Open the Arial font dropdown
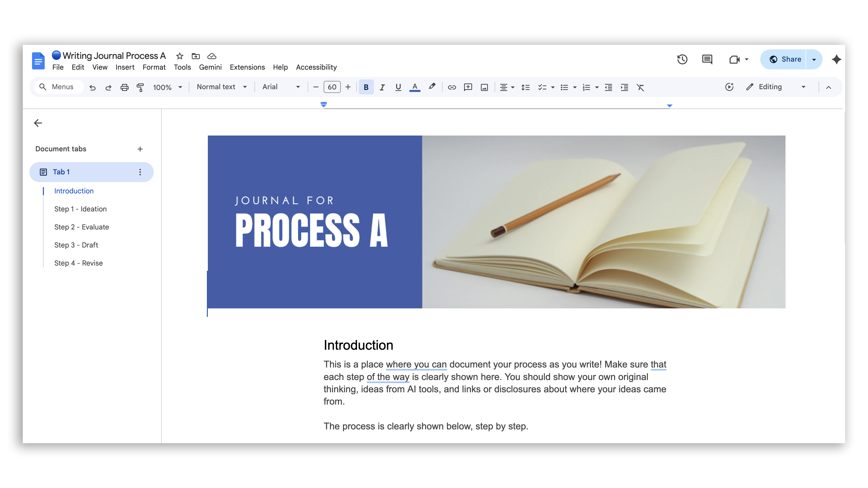Image resolution: width=868 pixels, height=488 pixels. point(281,87)
